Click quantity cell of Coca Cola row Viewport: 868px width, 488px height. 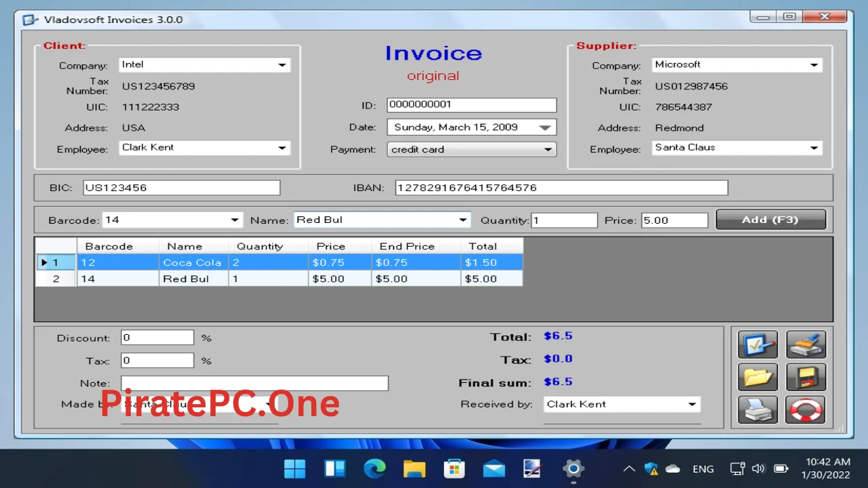tap(268, 262)
